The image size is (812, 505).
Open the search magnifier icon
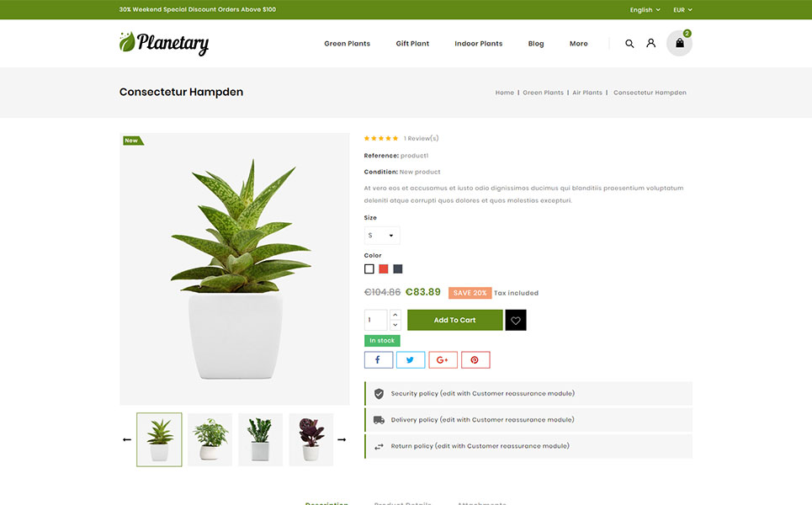click(x=629, y=44)
